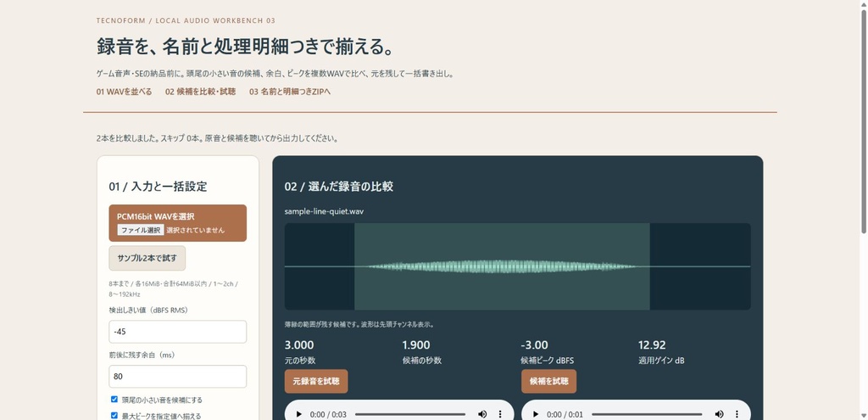Jump to 03 名前と明細つきZIPへ section

pos(290,92)
